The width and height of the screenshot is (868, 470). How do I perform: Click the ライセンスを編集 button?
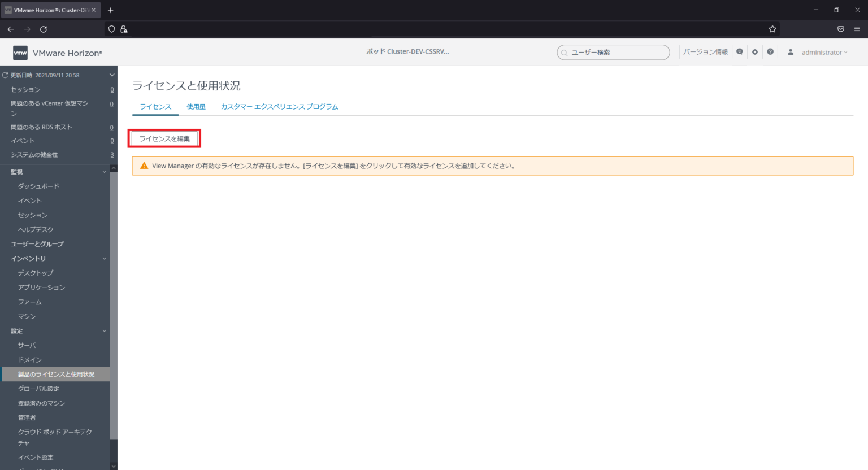click(x=164, y=138)
